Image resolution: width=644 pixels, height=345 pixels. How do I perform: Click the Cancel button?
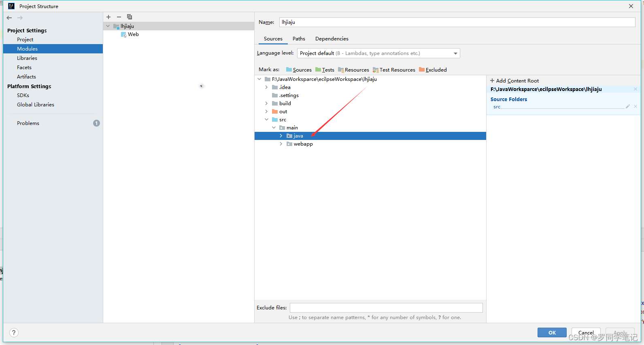[586, 332]
